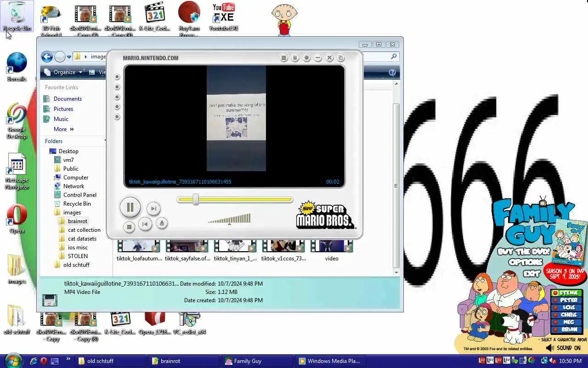Collapse the Folders pane header
The image size is (588, 368).
click(73, 141)
